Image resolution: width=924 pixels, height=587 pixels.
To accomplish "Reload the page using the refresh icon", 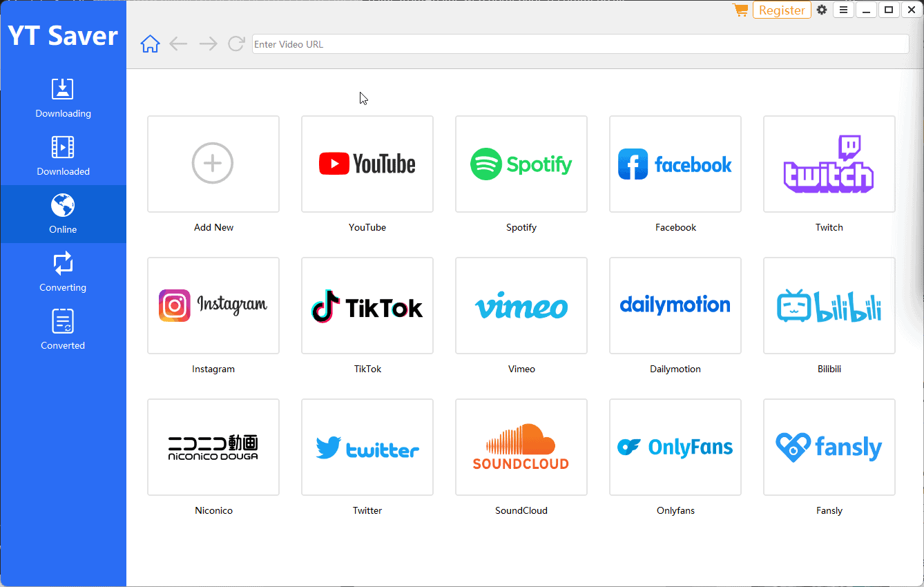I will (x=236, y=44).
